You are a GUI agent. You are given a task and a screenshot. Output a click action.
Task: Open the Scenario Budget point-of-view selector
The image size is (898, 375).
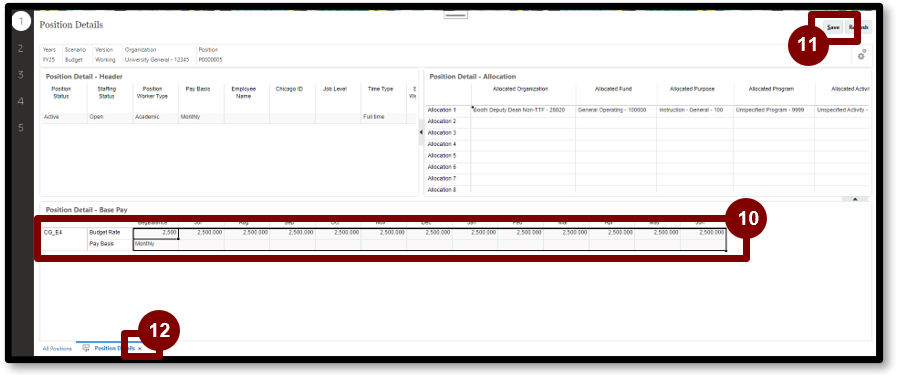(x=75, y=55)
